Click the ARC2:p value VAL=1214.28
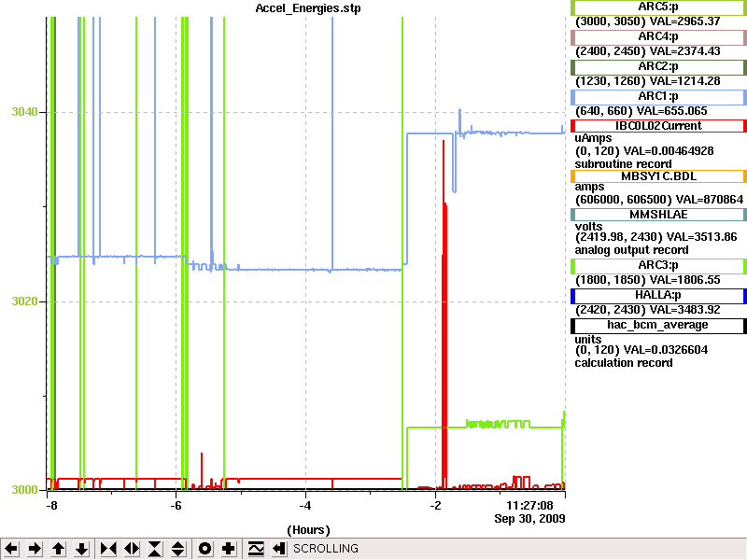 685,81
